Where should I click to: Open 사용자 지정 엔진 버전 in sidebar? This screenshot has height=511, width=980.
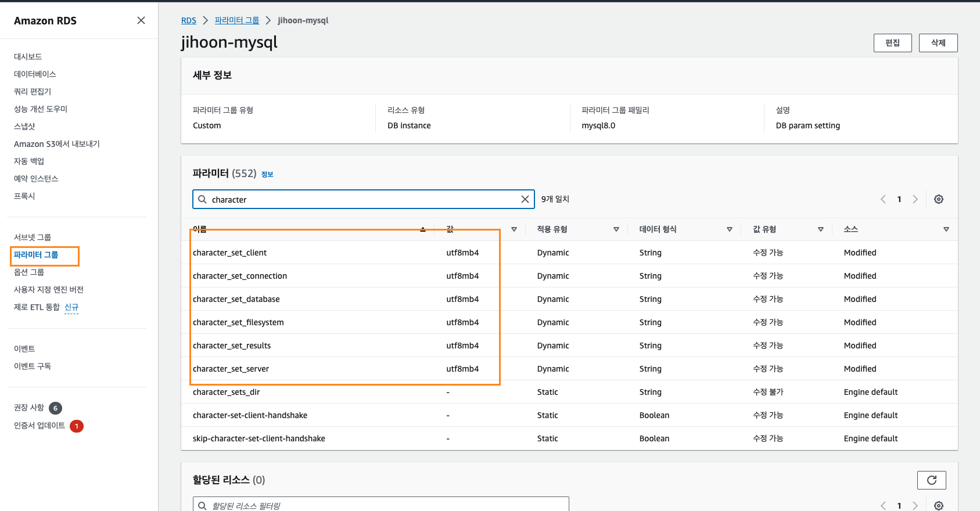coord(49,290)
